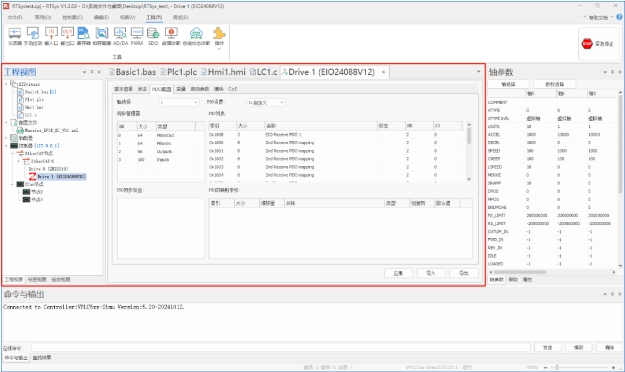Screen dimensions: 625x372
Task: Open the SDO tool
Action: pyautogui.click(x=153, y=36)
